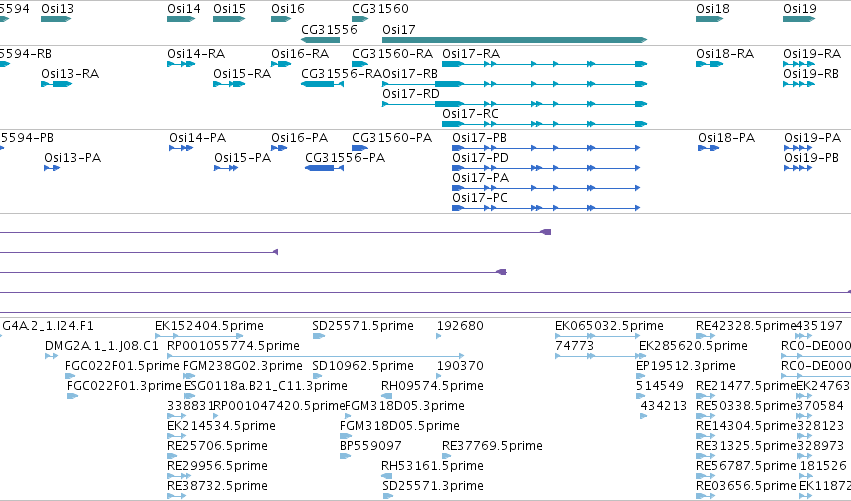
Task: Select protein Osi17-PC
Action: coord(546,208)
